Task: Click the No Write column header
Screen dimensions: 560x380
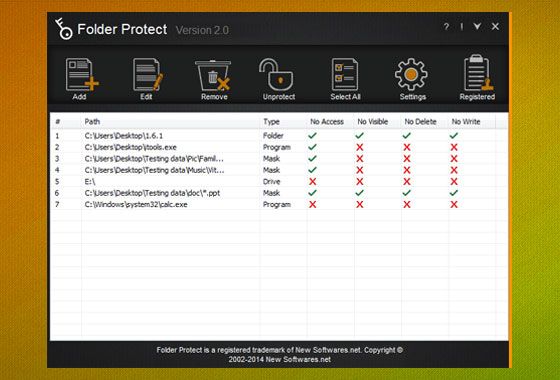Action: [466, 121]
